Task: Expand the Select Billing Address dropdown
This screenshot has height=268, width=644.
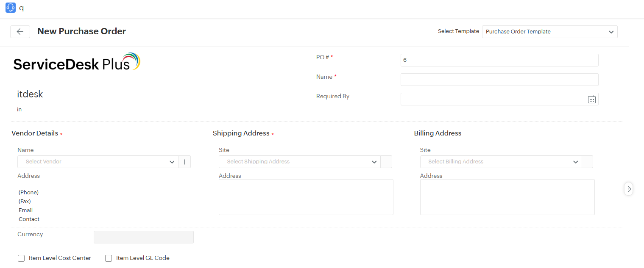Action: pos(500,162)
